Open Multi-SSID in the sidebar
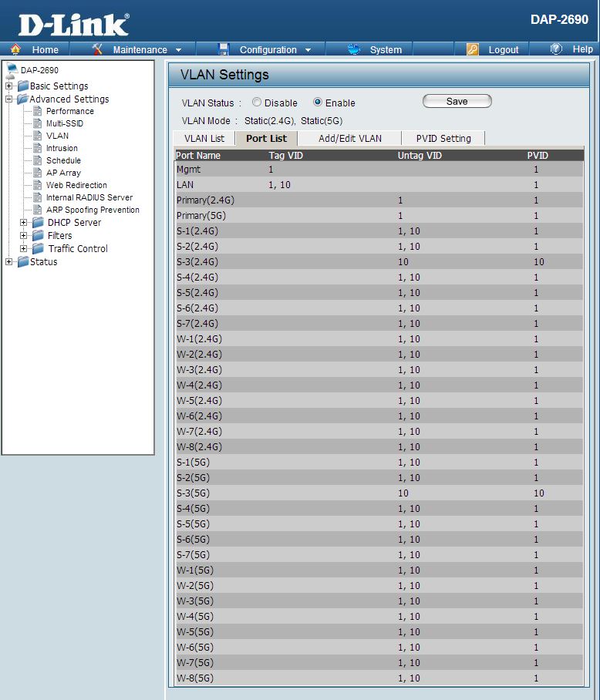The height and width of the screenshot is (700, 600). 64,123
